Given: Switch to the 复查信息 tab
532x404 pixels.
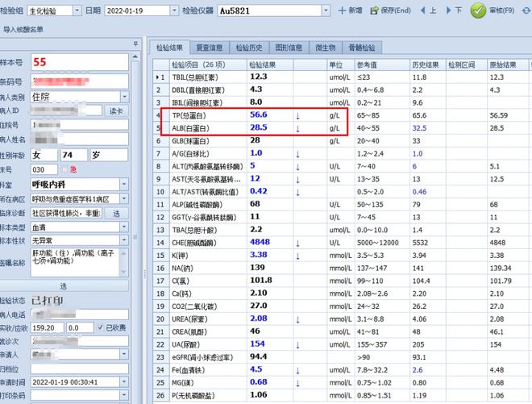Looking at the screenshot, I should pyautogui.click(x=210, y=48).
